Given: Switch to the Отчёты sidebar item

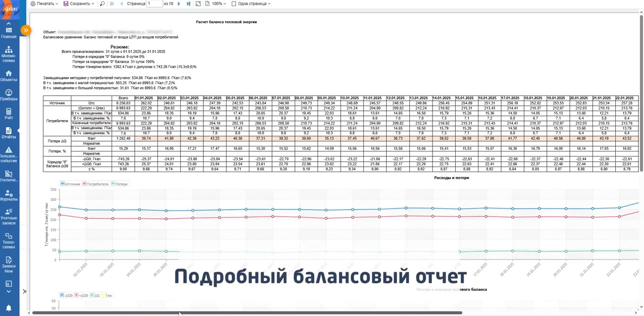Looking at the screenshot, I should click(x=9, y=133).
